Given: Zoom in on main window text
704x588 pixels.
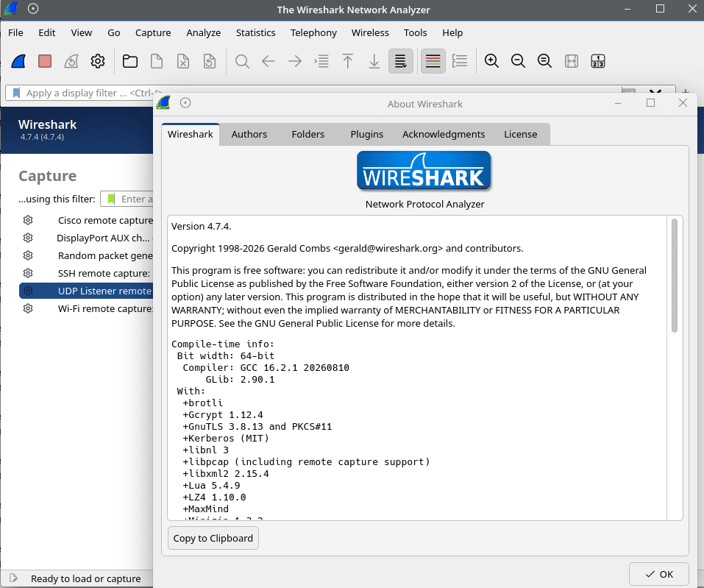Looking at the screenshot, I should coord(491,61).
